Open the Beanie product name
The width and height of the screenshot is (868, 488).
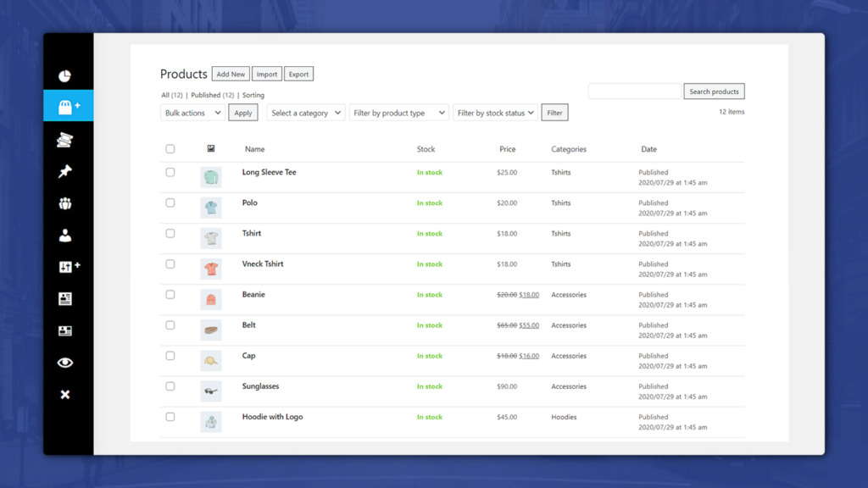[x=253, y=294]
